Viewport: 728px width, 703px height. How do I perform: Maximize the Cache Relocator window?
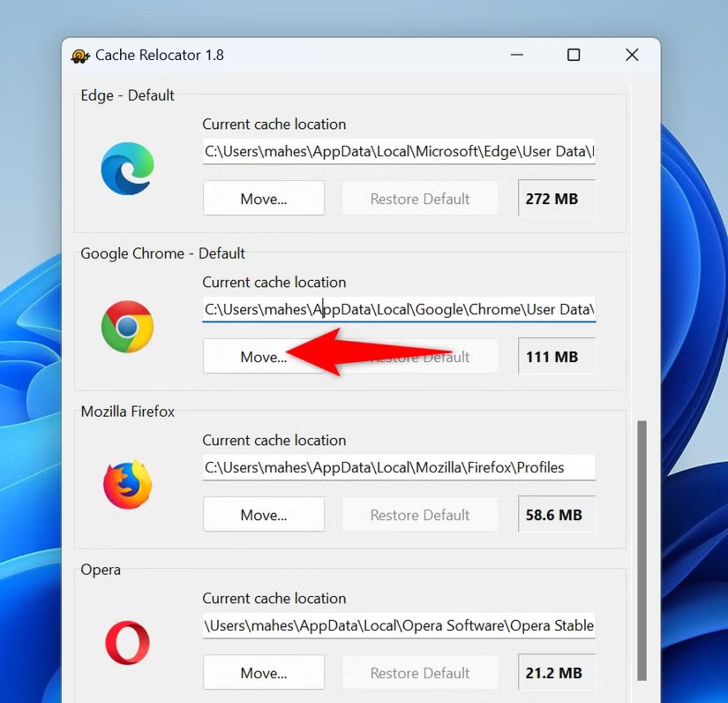tap(573, 55)
